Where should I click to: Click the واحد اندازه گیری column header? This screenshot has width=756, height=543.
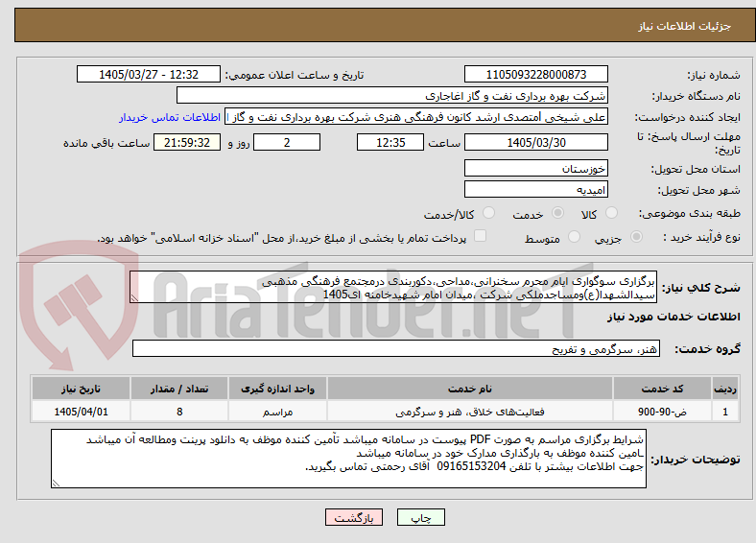[277, 389]
